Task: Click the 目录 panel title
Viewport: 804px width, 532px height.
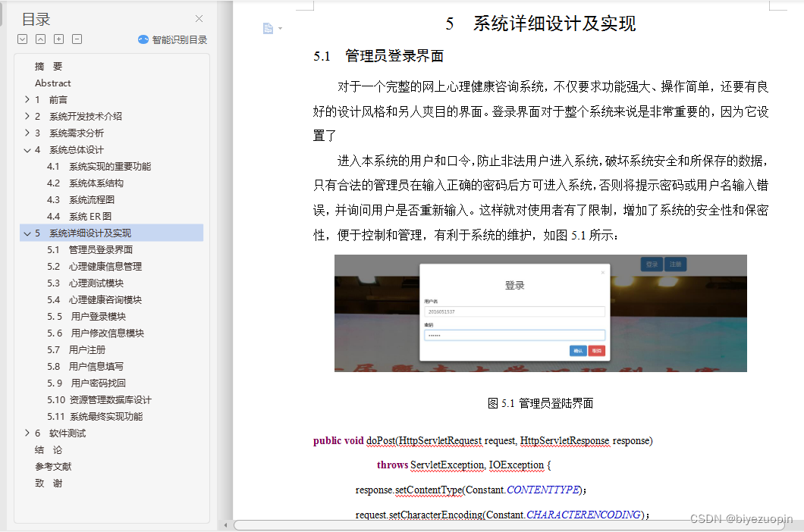Action: tap(36, 20)
